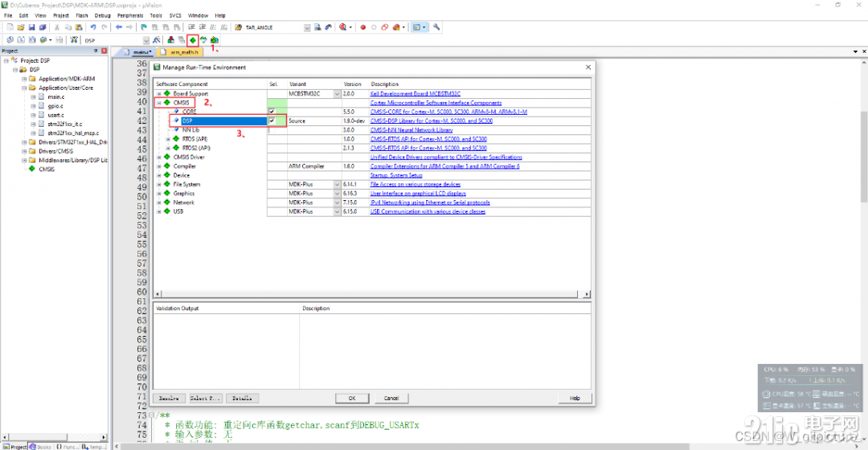
Task: Open CMSIS-DSP Library description link
Action: [432, 121]
